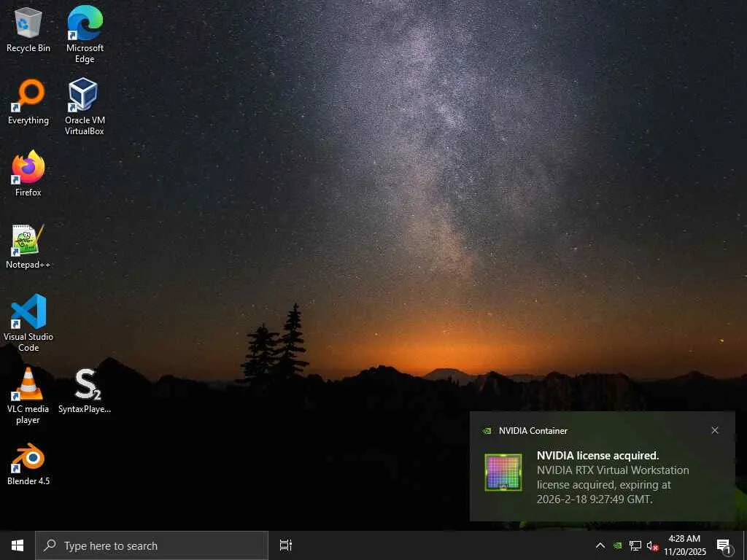The height and width of the screenshot is (560, 747).
Task: Open Task View from the taskbar
Action: tap(285, 545)
